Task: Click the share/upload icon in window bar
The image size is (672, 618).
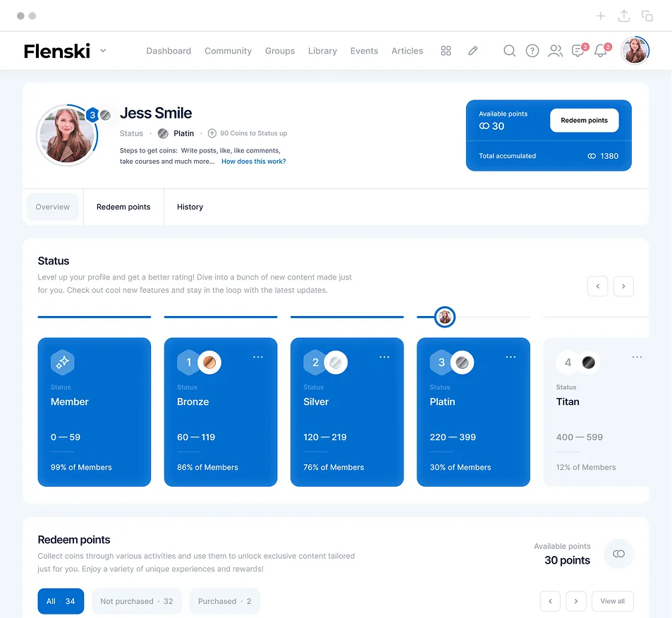Action: (624, 16)
